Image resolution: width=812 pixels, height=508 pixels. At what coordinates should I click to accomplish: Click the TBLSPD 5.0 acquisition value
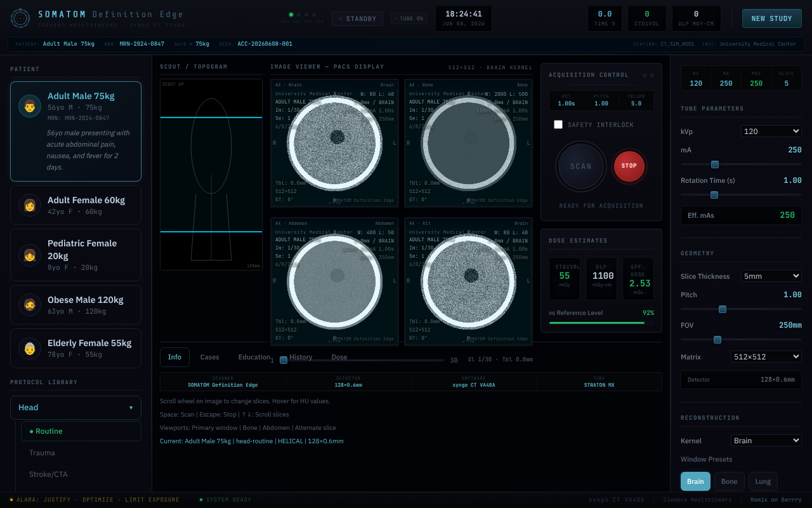click(x=636, y=100)
